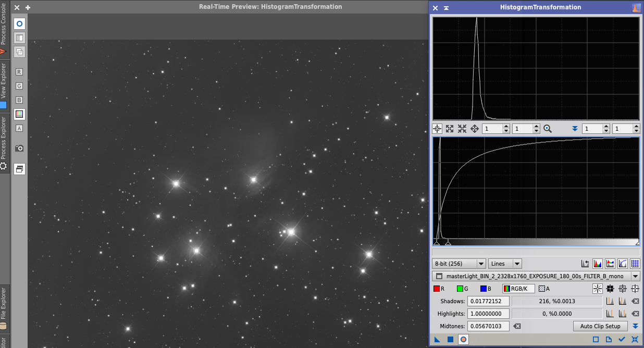Image resolution: width=644 pixels, height=348 pixels.
Task: Shade the HistogramTransformation window with the title bar arrow
Action: coord(447,7)
